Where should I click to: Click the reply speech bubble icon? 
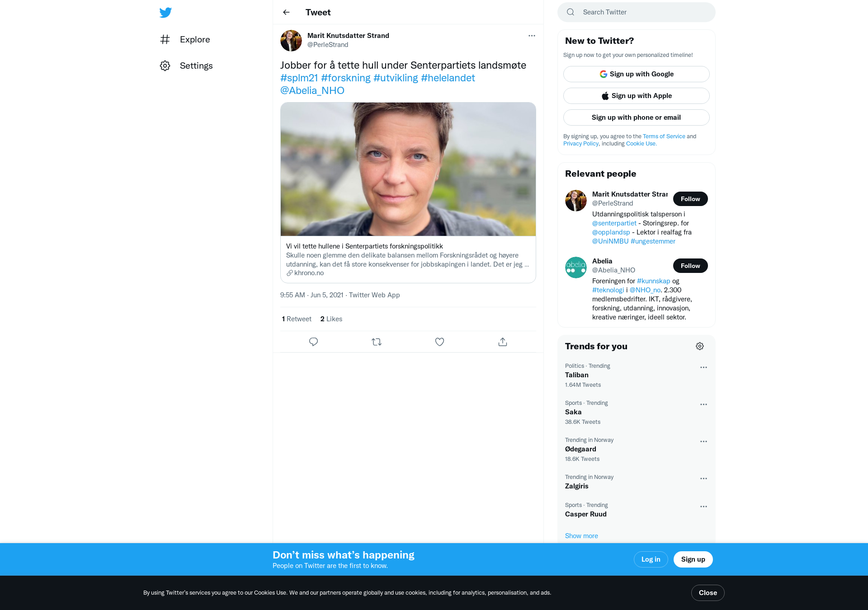tap(313, 342)
